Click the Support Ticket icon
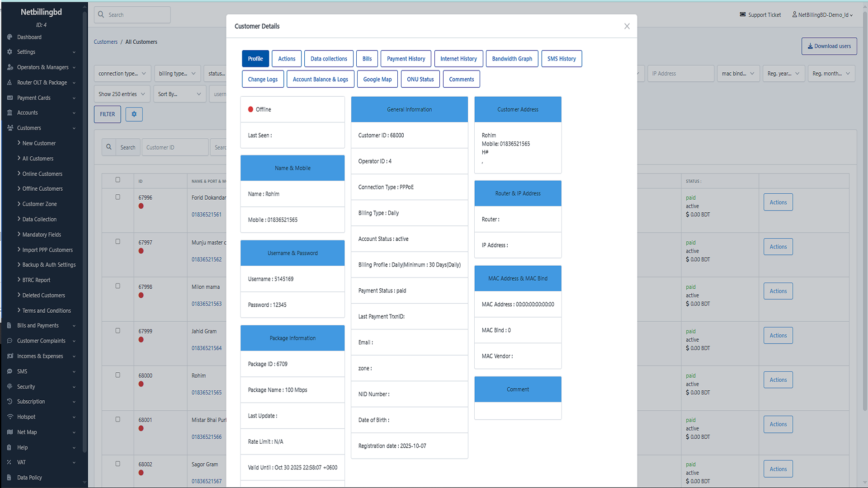Viewport: 868px width, 488px height. coord(743,14)
